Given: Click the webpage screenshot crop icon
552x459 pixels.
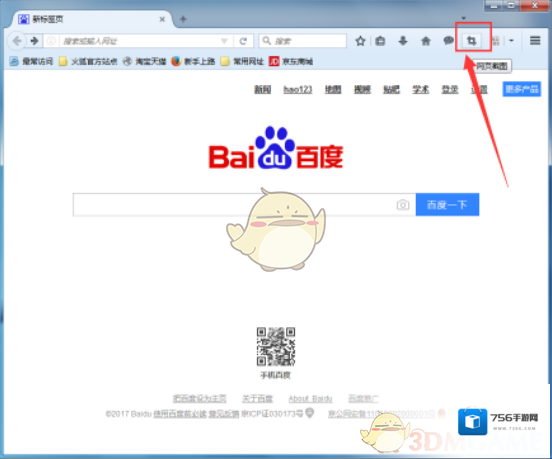Looking at the screenshot, I should coord(472,41).
